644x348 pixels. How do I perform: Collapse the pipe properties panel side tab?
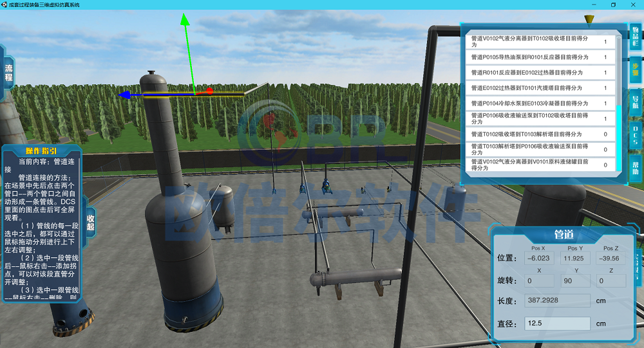click(638, 259)
